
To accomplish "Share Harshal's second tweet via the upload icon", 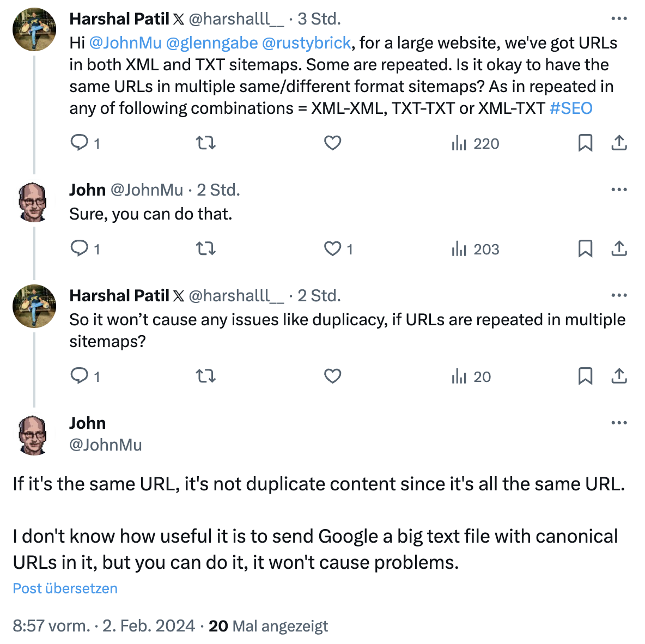I will 619,376.
